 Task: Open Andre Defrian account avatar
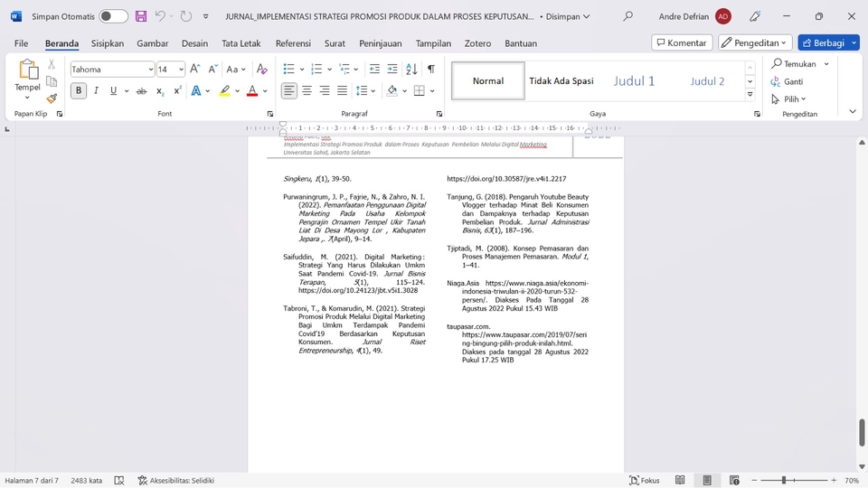click(723, 16)
